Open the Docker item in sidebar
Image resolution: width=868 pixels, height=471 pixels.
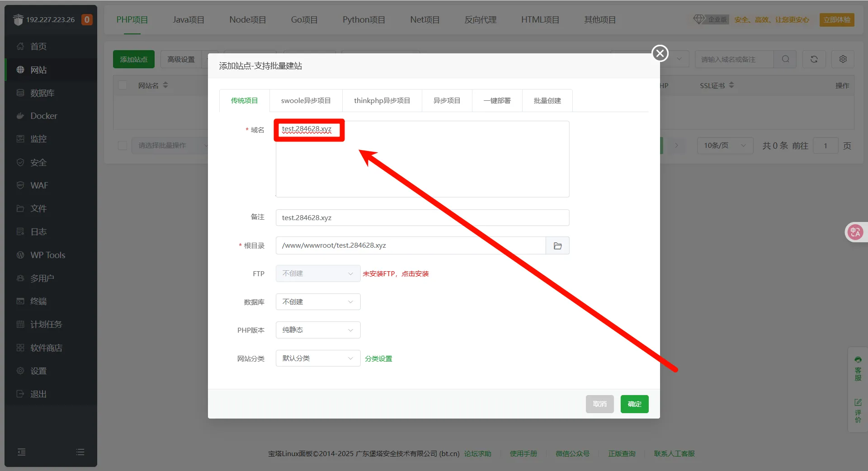point(44,116)
